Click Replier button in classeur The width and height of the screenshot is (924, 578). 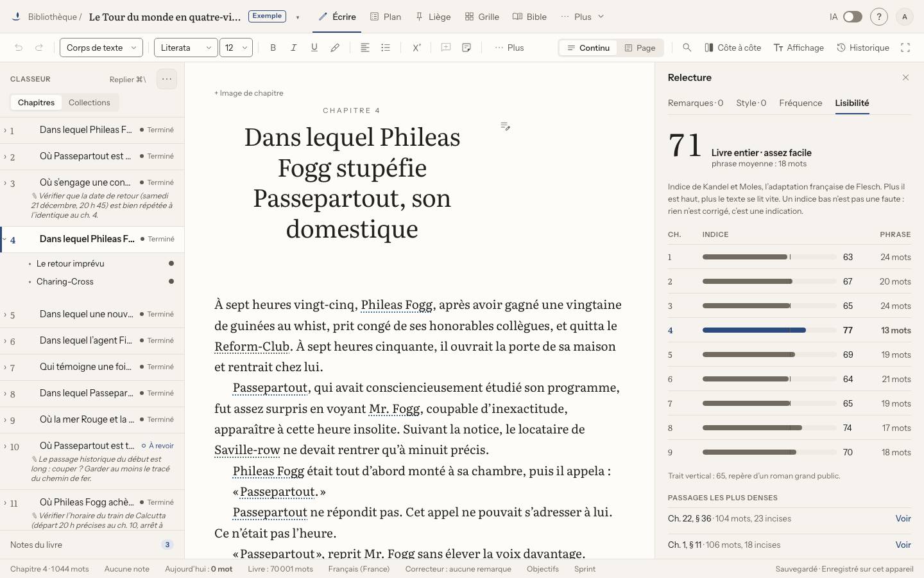pyautogui.click(x=128, y=79)
